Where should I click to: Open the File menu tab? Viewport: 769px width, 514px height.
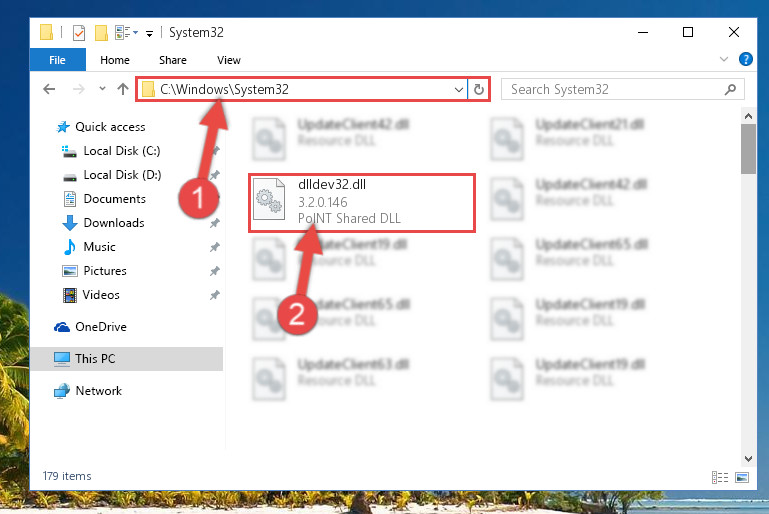pyautogui.click(x=57, y=60)
